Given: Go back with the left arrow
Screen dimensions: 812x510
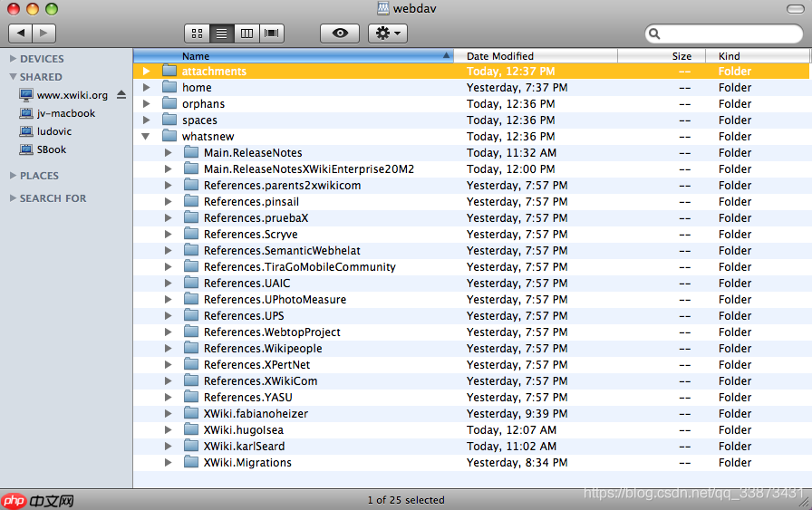Looking at the screenshot, I should (20, 34).
